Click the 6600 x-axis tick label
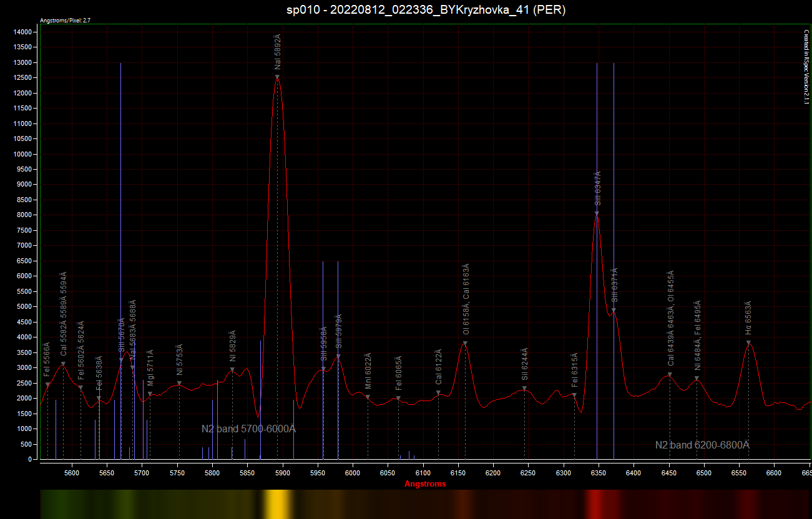The image size is (812, 519). pyautogui.click(x=774, y=473)
